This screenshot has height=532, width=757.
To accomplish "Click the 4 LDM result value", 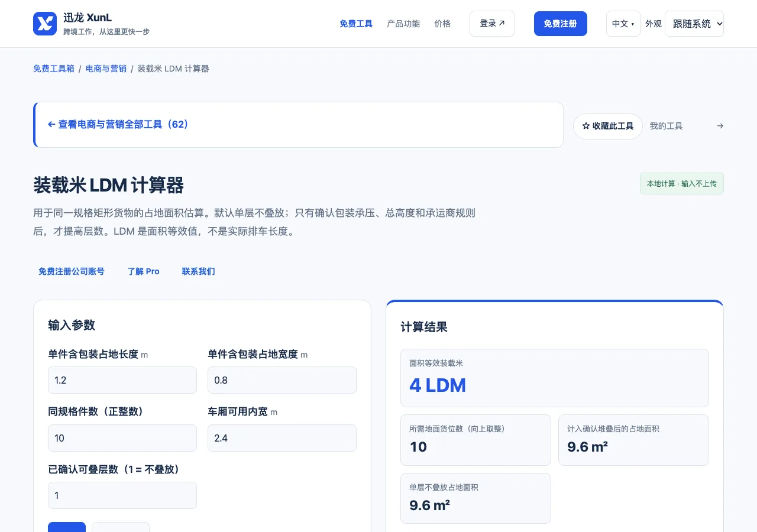I will (438, 385).
